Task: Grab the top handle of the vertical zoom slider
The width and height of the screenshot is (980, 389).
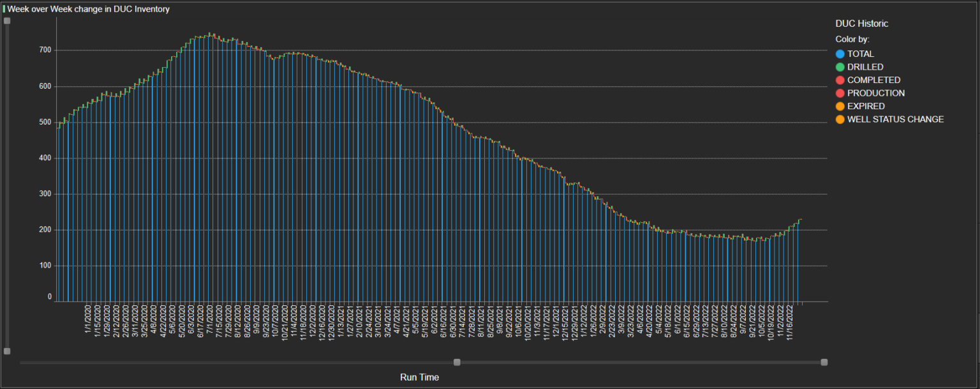Action: (7, 21)
